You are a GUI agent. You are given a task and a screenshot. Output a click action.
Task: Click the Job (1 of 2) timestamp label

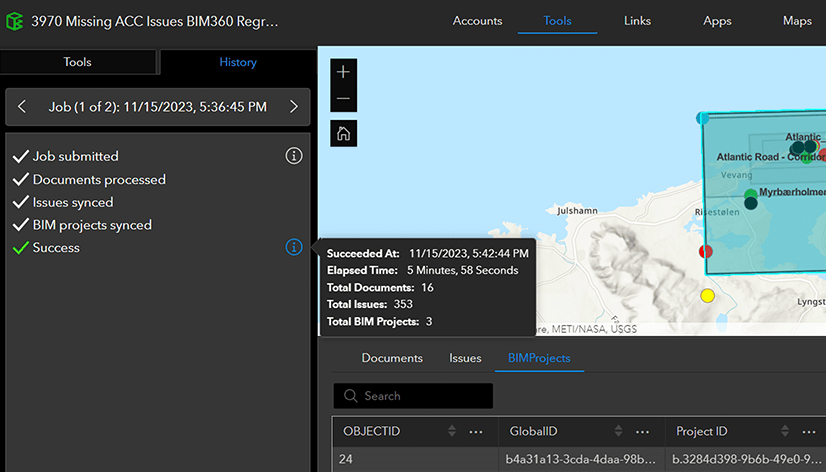point(158,107)
